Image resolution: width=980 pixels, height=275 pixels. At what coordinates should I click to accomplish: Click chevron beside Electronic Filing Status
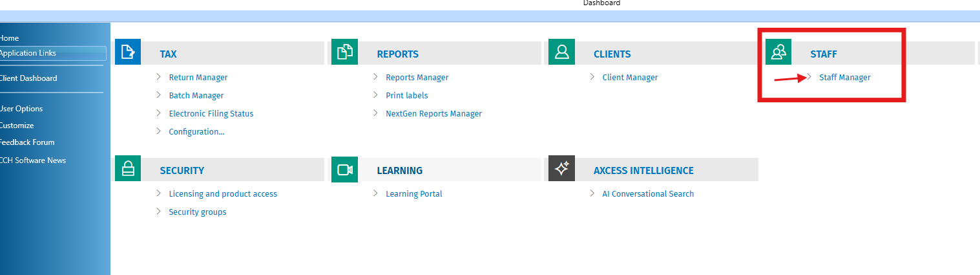pos(158,113)
